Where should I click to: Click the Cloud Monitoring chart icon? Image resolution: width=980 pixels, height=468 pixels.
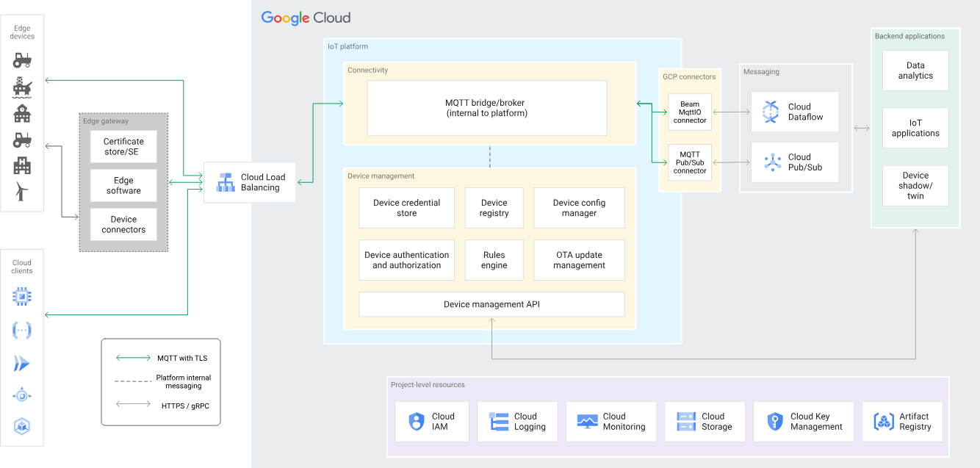588,421
